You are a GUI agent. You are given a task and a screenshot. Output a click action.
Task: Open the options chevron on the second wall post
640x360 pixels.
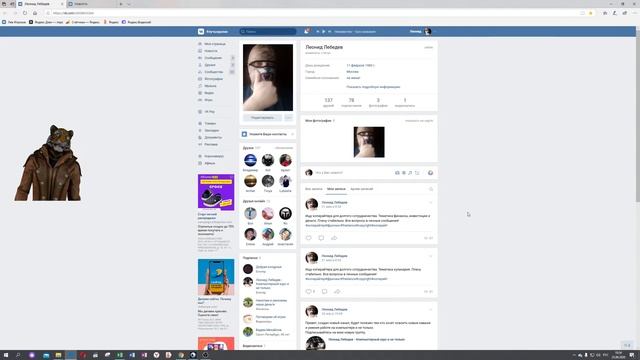click(x=431, y=256)
